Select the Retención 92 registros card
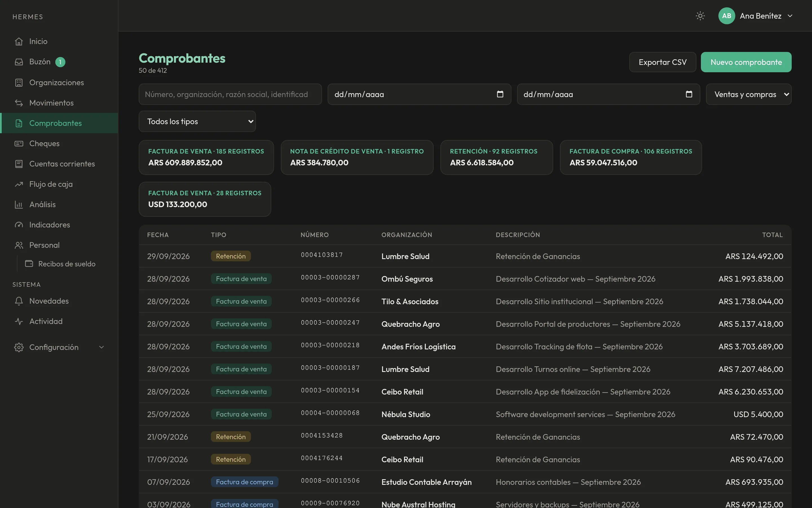Viewport: 812px width, 508px height. (x=497, y=157)
